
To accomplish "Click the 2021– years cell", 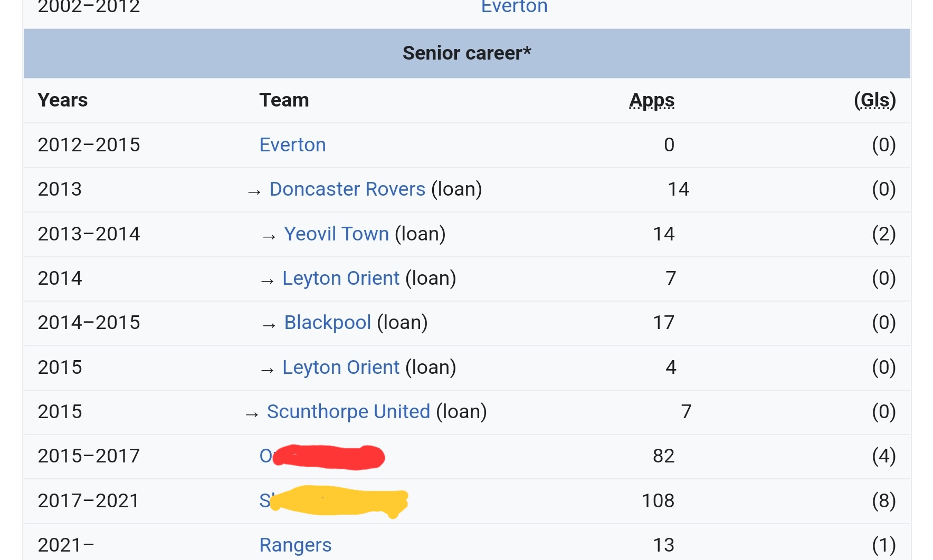I will pos(66,545).
